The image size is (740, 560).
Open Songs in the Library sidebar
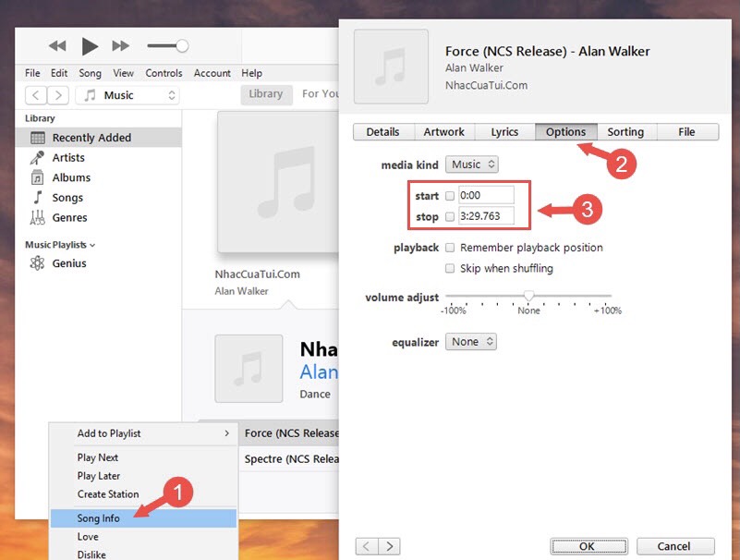tap(67, 198)
